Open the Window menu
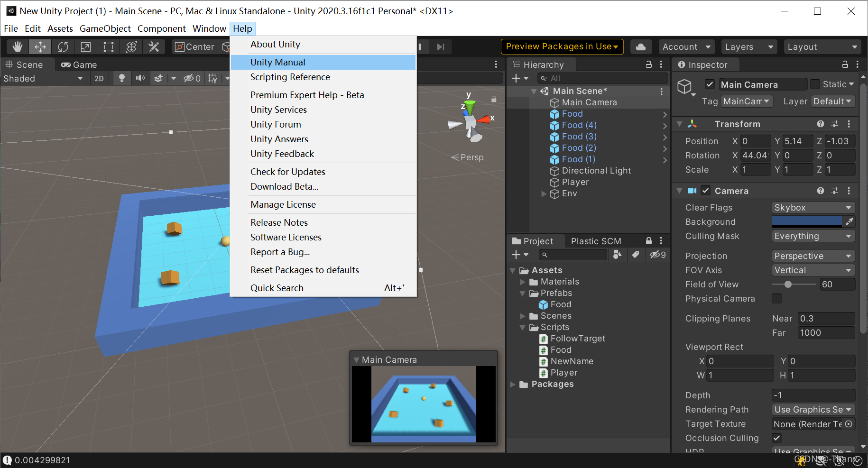The height and width of the screenshot is (468, 868). [209, 28]
